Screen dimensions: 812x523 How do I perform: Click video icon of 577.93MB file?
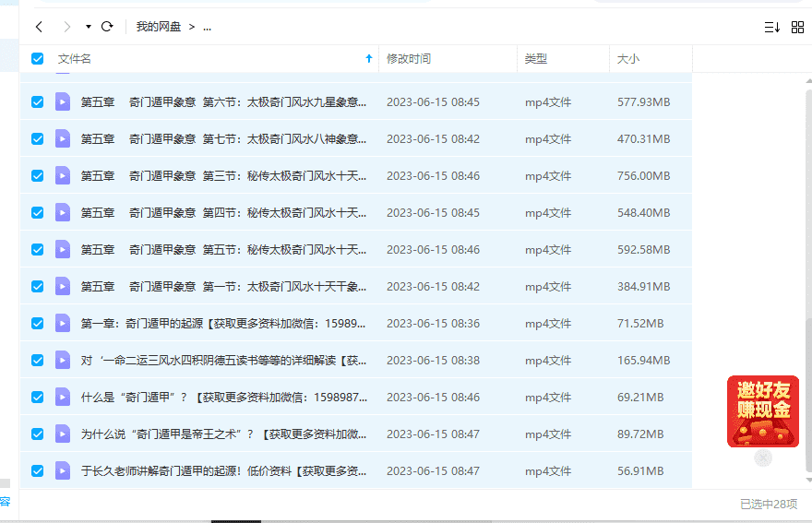click(63, 101)
